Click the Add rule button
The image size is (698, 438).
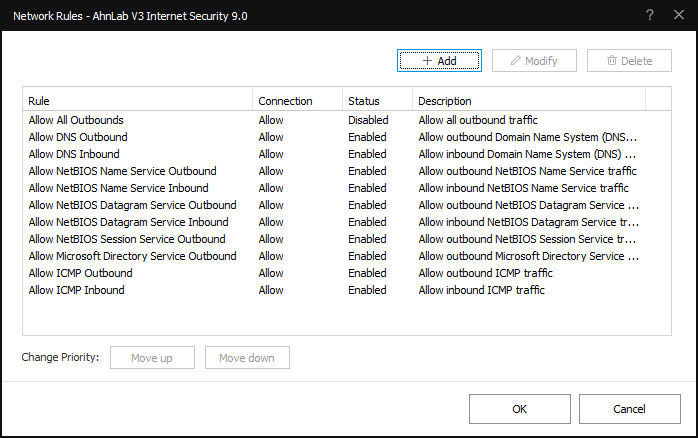[x=439, y=61]
